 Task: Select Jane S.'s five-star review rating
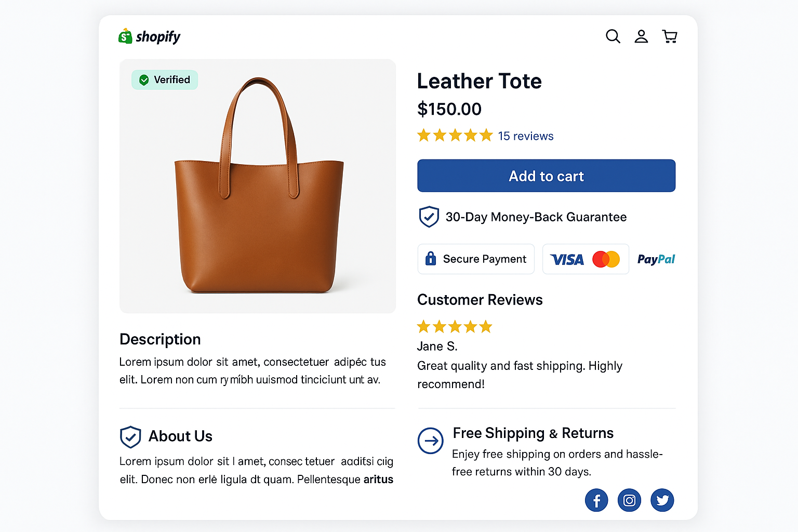coord(455,326)
